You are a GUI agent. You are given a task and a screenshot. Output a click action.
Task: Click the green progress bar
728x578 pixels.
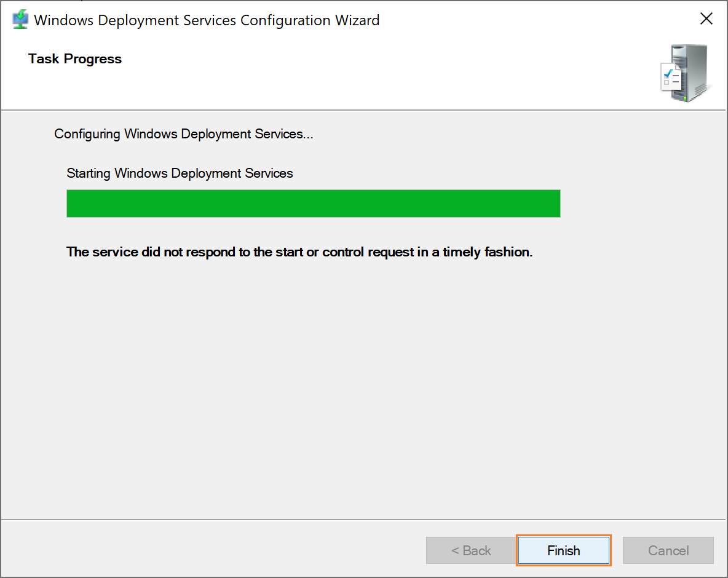coord(314,204)
